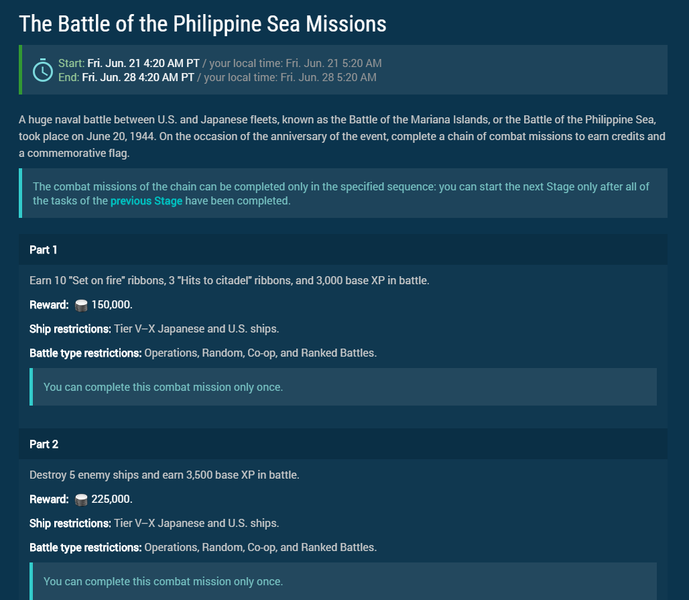Click the clock icon beside the event dates
This screenshot has width=689, height=600.
[x=42, y=70]
